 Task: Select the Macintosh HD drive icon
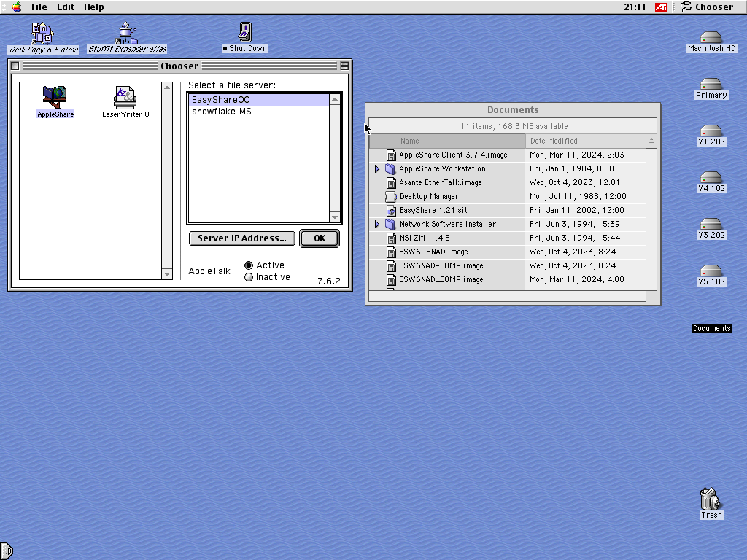click(x=711, y=37)
